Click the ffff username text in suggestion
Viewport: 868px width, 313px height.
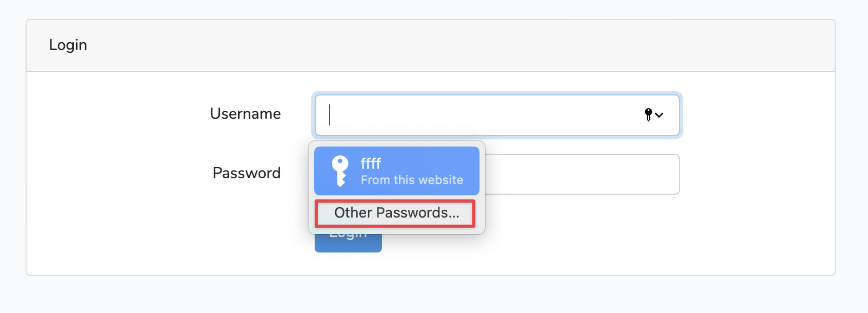(x=371, y=164)
